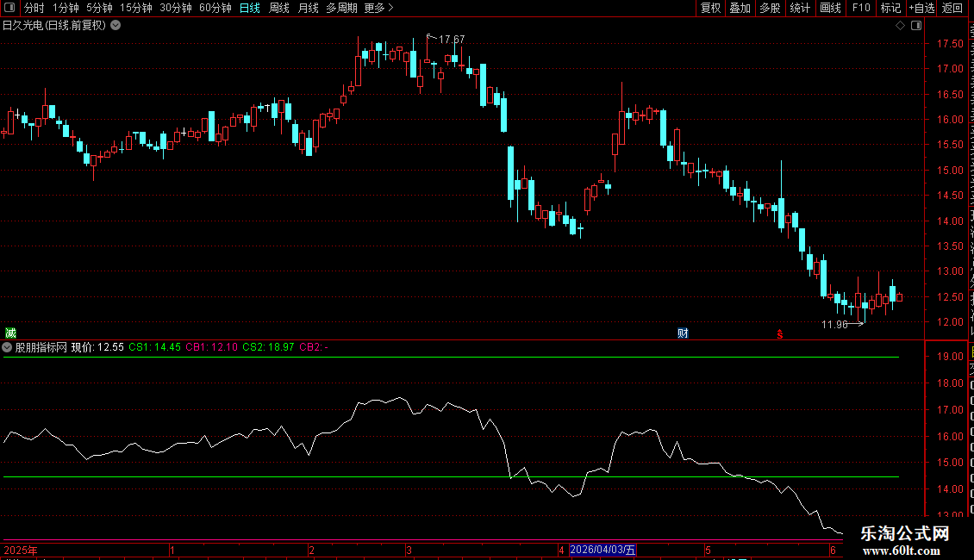The height and width of the screenshot is (560, 974).
Task: Select the 5分钟 period tab
Action: (99, 8)
